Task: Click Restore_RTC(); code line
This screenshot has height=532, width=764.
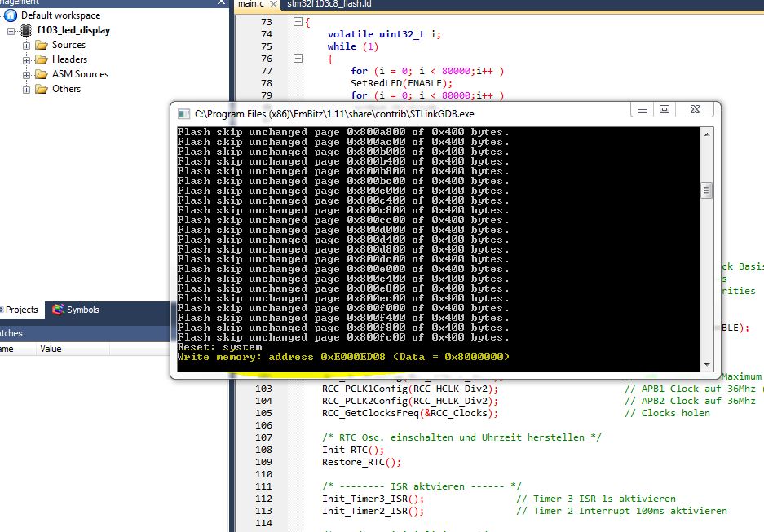Action: coord(361,463)
